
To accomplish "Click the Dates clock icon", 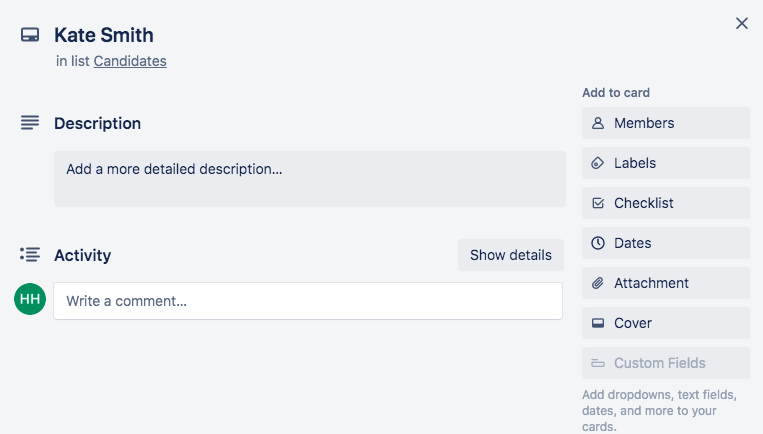I will tap(598, 243).
